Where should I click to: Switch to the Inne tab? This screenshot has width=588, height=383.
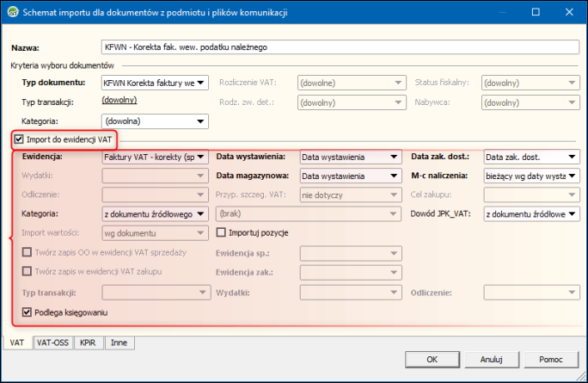119,343
